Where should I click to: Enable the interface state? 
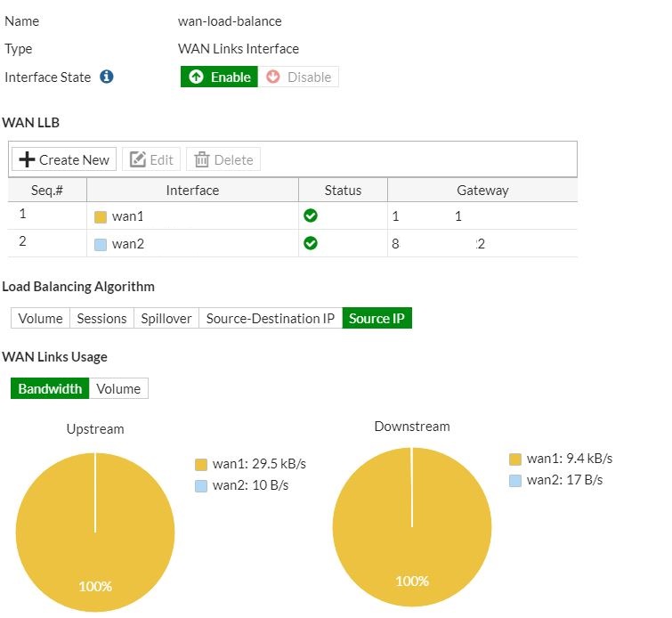(219, 77)
